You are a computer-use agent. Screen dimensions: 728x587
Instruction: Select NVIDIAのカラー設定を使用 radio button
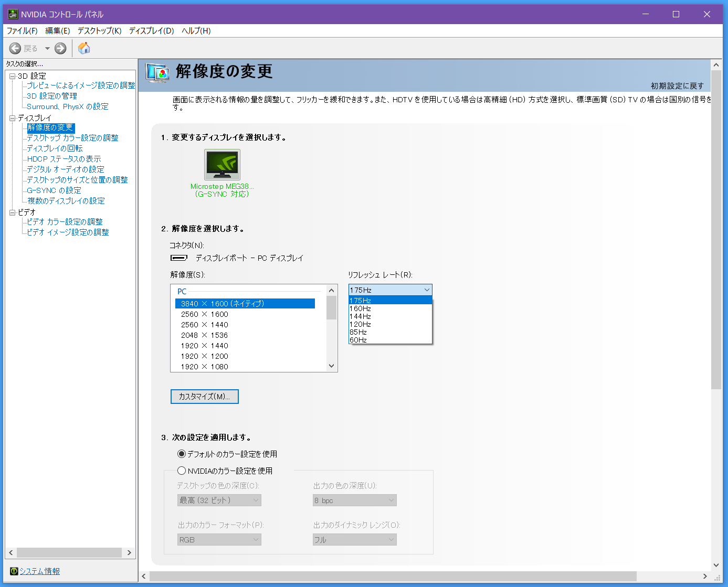182,471
